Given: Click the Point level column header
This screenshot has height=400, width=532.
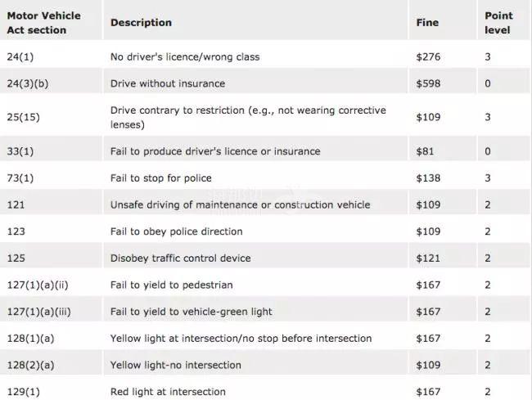Looking at the screenshot, I should pos(498,23).
